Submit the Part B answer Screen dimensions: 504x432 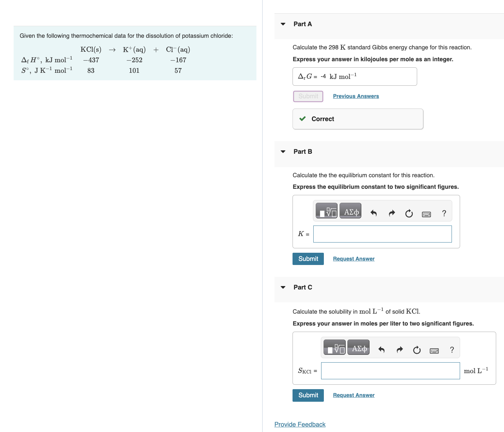pyautogui.click(x=308, y=259)
